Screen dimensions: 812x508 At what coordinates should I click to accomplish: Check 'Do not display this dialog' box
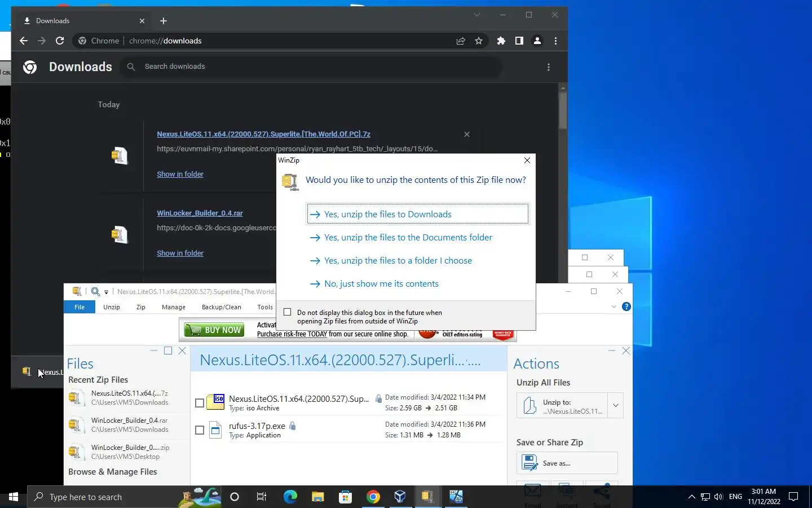coord(288,312)
